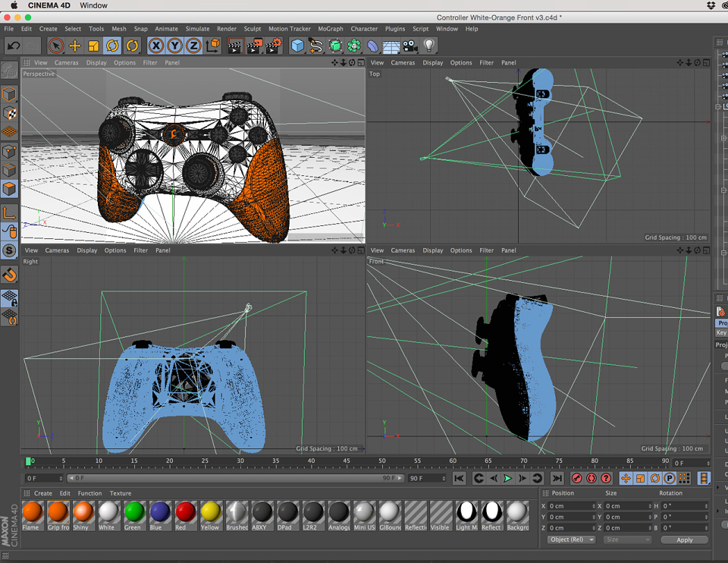728x563 pixels.
Task: Open the MoGraph menu
Action: (331, 29)
